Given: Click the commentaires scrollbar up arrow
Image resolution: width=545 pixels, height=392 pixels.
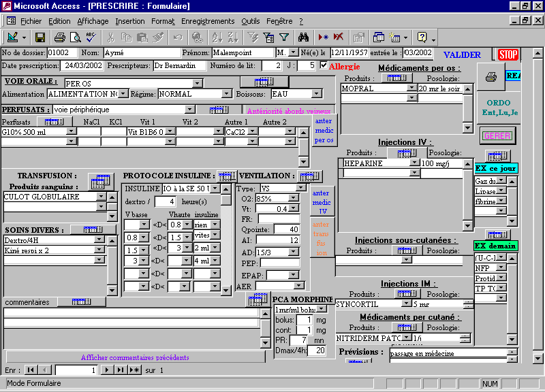Looking at the screenshot, I should point(265,314).
